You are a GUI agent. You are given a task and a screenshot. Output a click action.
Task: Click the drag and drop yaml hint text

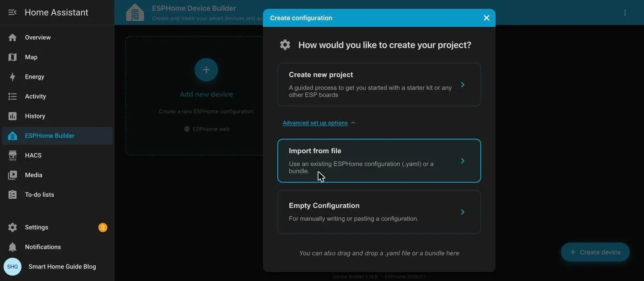[379, 253]
